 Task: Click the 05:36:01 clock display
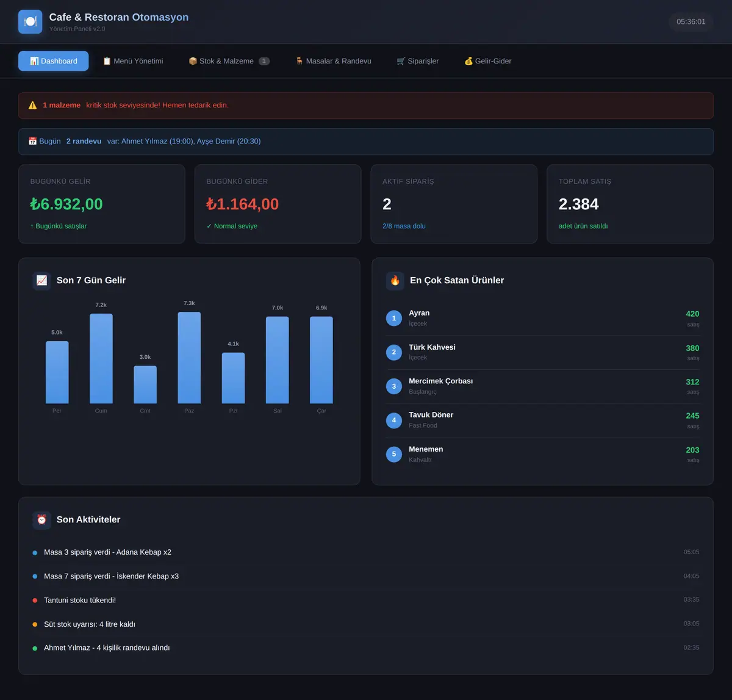tap(691, 21)
